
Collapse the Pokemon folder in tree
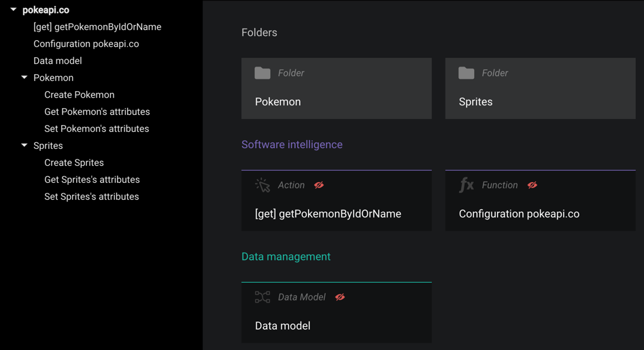pos(24,77)
